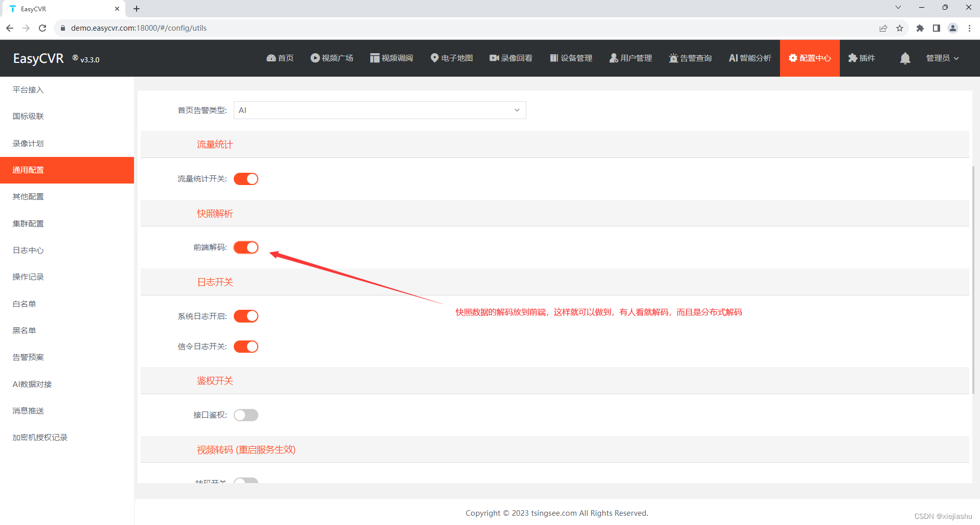This screenshot has height=525, width=980.
Task: Click the 日志开关 section heading
Action: point(215,282)
